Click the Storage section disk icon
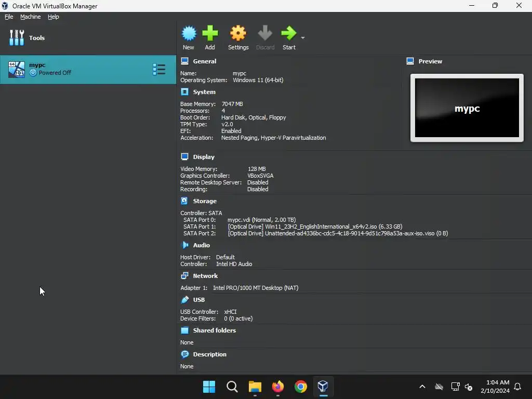The image size is (532, 399). [x=184, y=201]
